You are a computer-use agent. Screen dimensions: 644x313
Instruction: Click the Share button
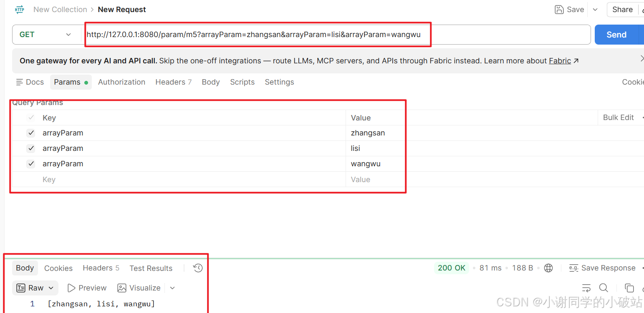622,10
